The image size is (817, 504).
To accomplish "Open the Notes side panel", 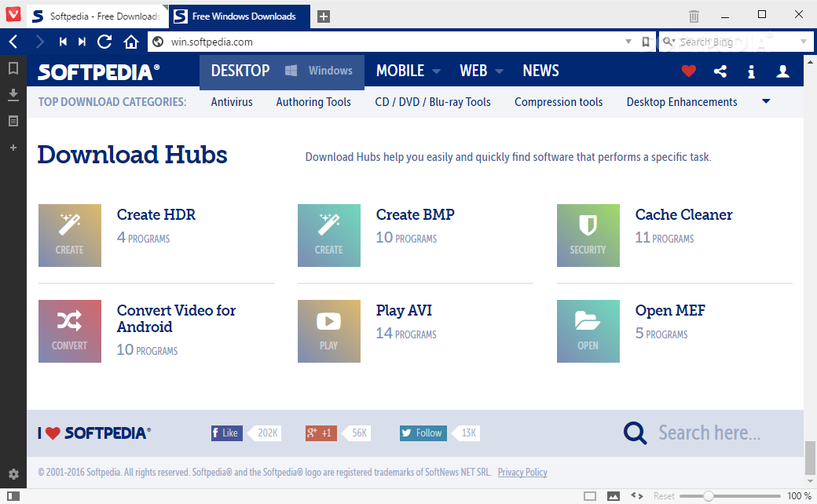I will coord(13,122).
